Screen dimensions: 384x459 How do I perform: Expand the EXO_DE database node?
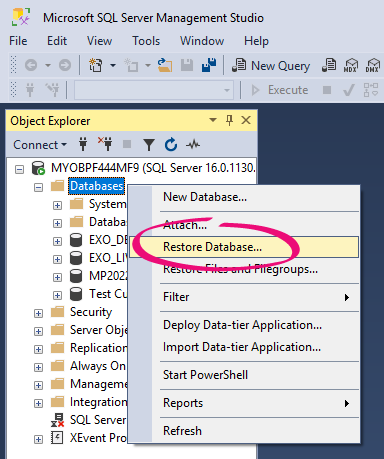(x=57, y=241)
